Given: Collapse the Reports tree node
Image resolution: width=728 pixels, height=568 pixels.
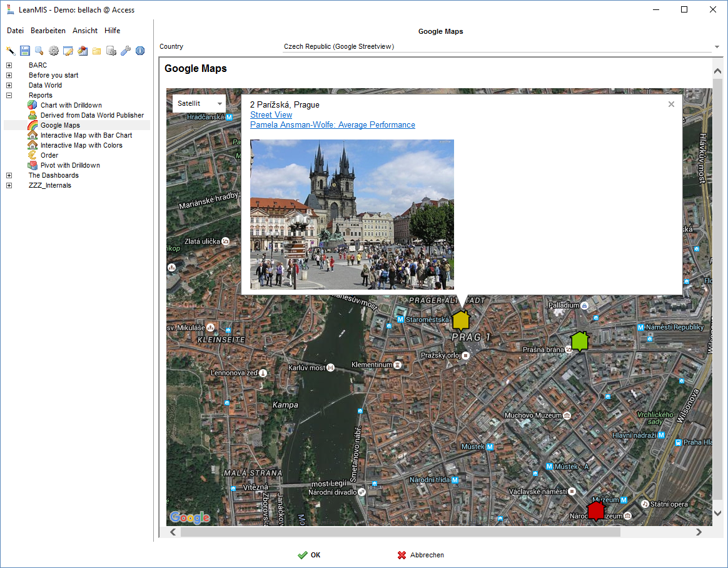Looking at the screenshot, I should click(x=9, y=95).
